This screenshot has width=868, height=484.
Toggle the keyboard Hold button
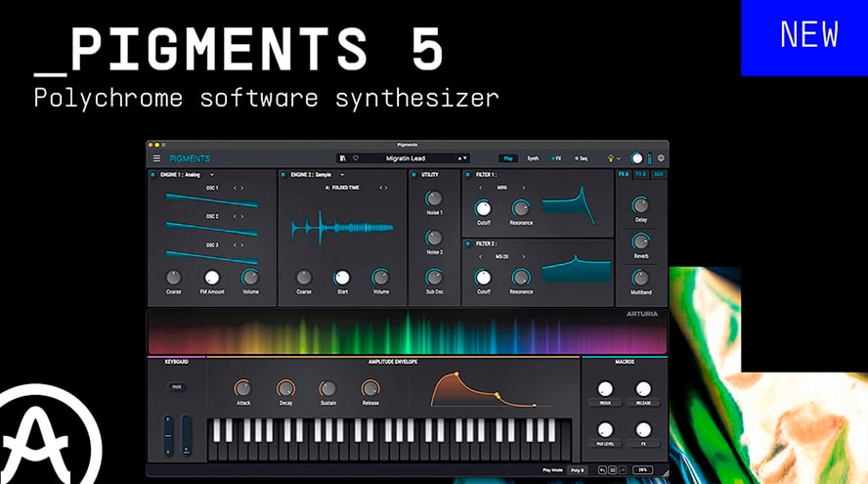click(177, 387)
